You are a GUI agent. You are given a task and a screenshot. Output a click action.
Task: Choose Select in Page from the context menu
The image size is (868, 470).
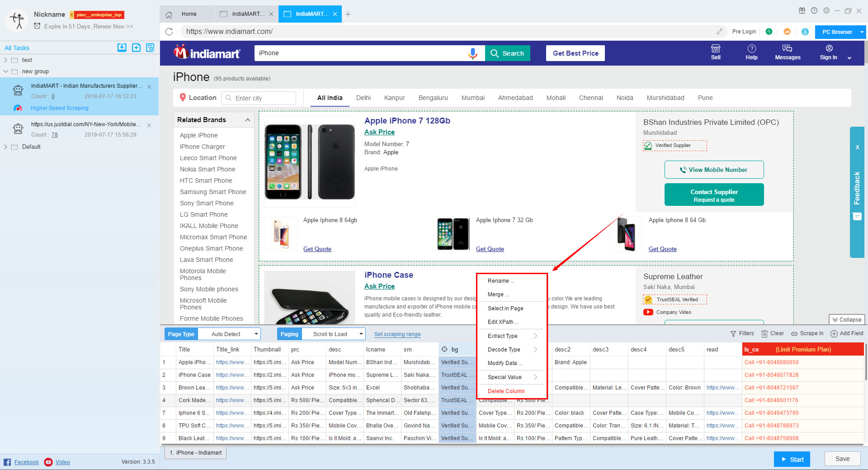point(505,308)
